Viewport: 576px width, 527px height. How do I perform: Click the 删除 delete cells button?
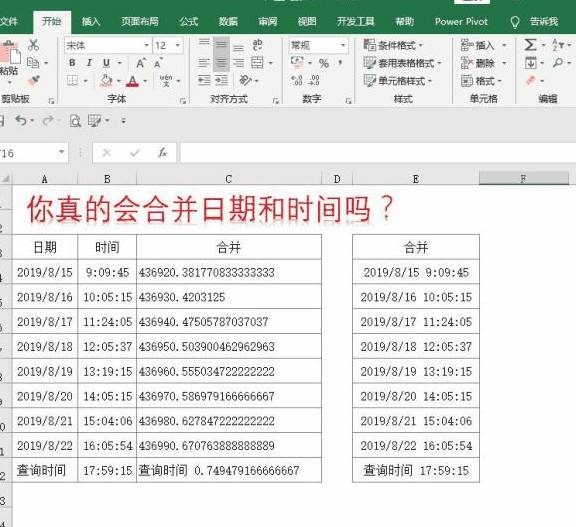pyautogui.click(x=478, y=63)
